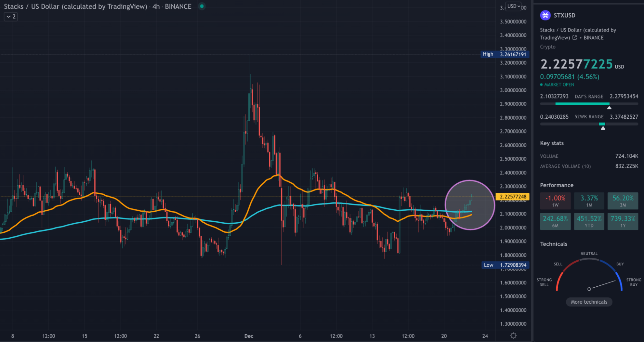Click the High price label 3.26167191

[x=505, y=54]
